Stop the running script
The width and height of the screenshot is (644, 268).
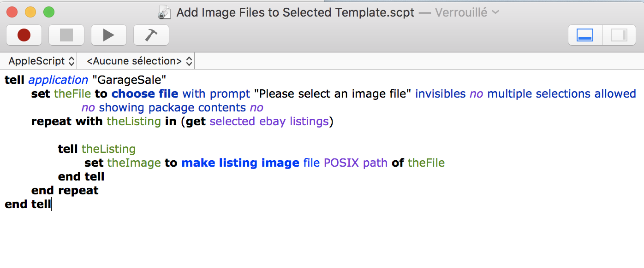66,35
